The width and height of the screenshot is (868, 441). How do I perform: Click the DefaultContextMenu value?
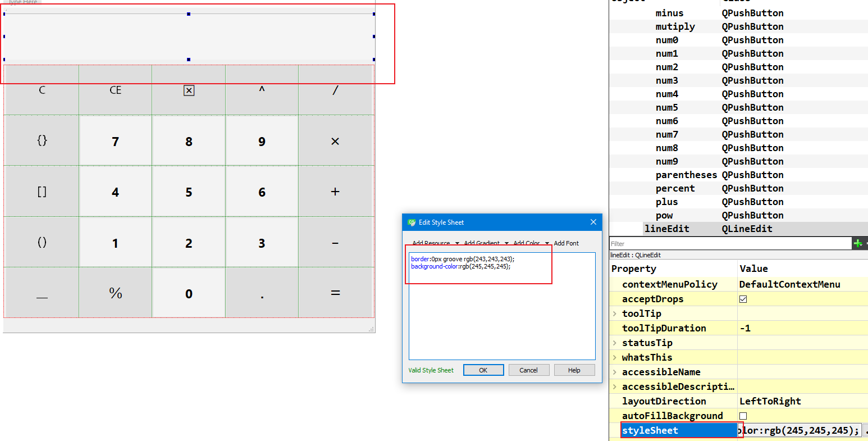click(x=789, y=284)
